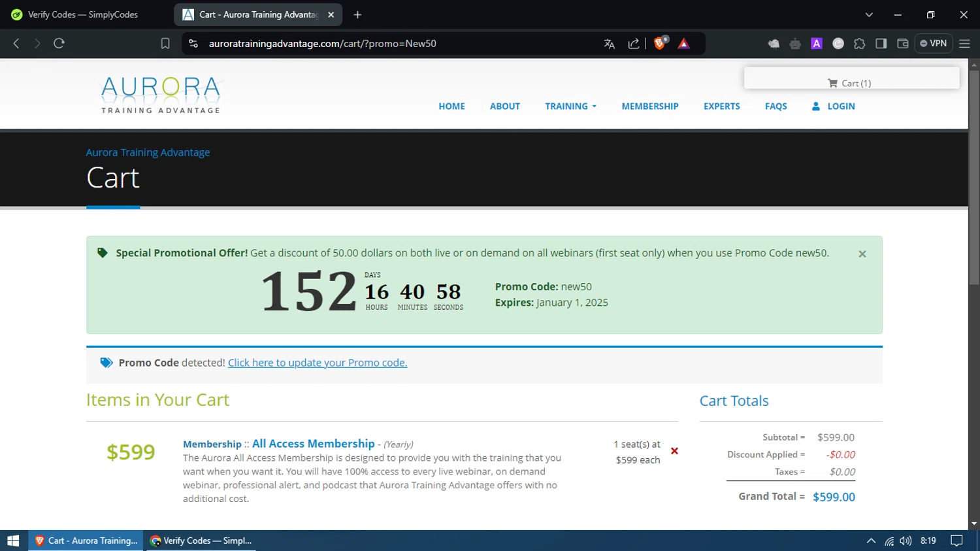Open the FAQS menu item
The image size is (980, 551).
pos(776,106)
